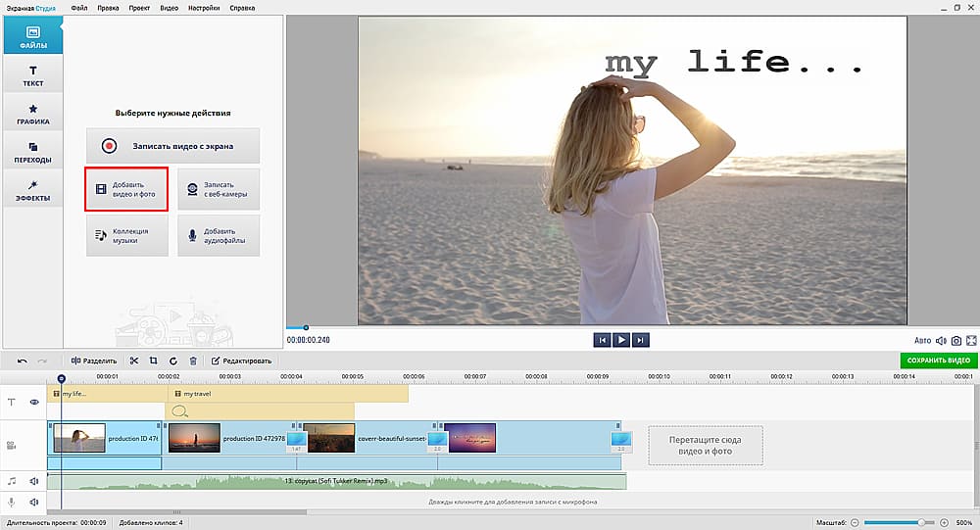The width and height of the screenshot is (980, 530).
Task: Redo the last undone action
Action: pyautogui.click(x=42, y=361)
